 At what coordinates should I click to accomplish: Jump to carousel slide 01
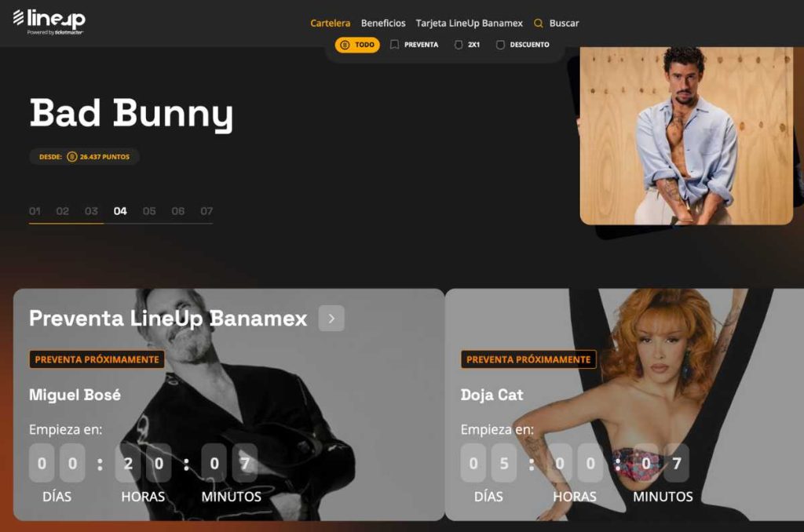[x=35, y=211]
